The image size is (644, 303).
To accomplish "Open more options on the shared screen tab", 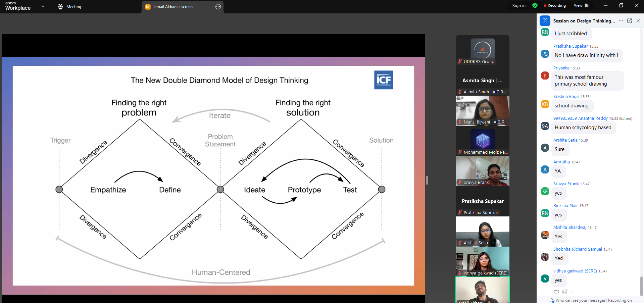I will tap(218, 7).
